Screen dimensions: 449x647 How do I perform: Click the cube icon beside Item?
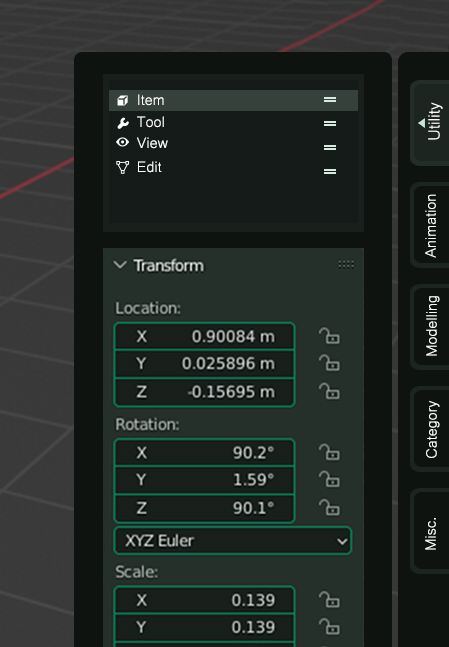[x=123, y=100]
